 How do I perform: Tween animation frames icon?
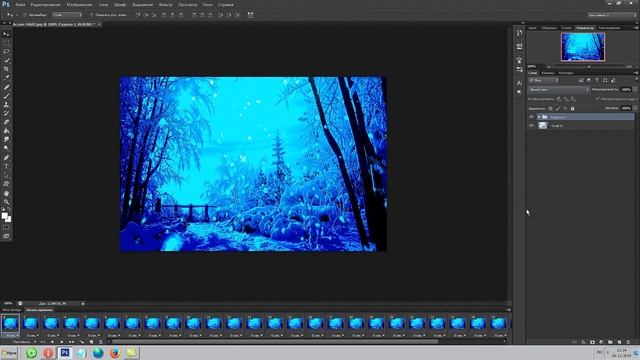[82, 342]
